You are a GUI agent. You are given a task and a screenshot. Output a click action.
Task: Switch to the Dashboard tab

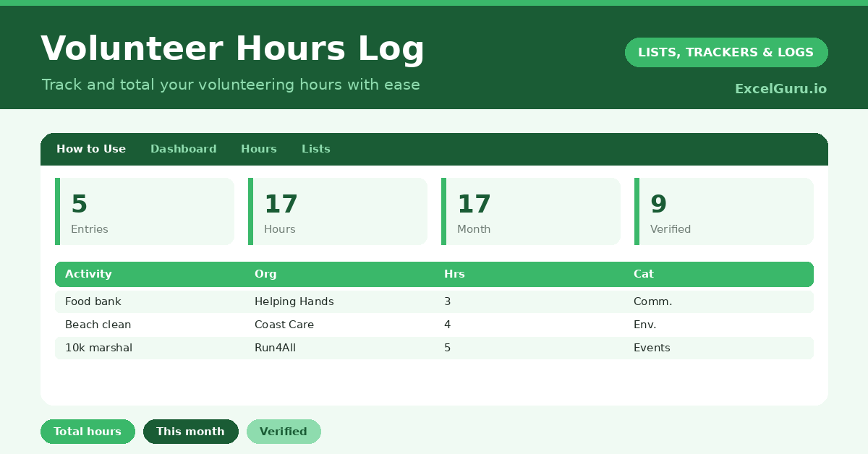point(183,149)
